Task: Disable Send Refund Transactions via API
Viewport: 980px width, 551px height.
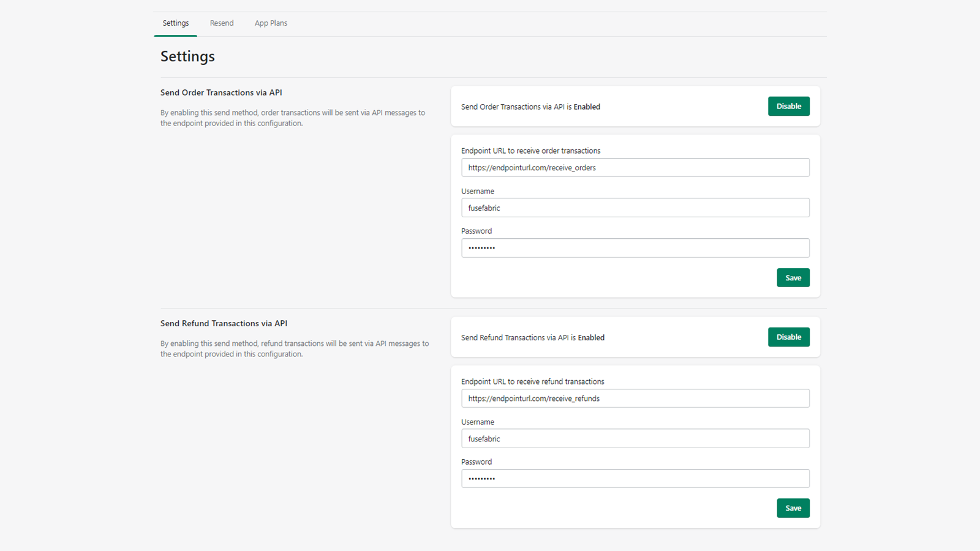Action: pyautogui.click(x=788, y=337)
